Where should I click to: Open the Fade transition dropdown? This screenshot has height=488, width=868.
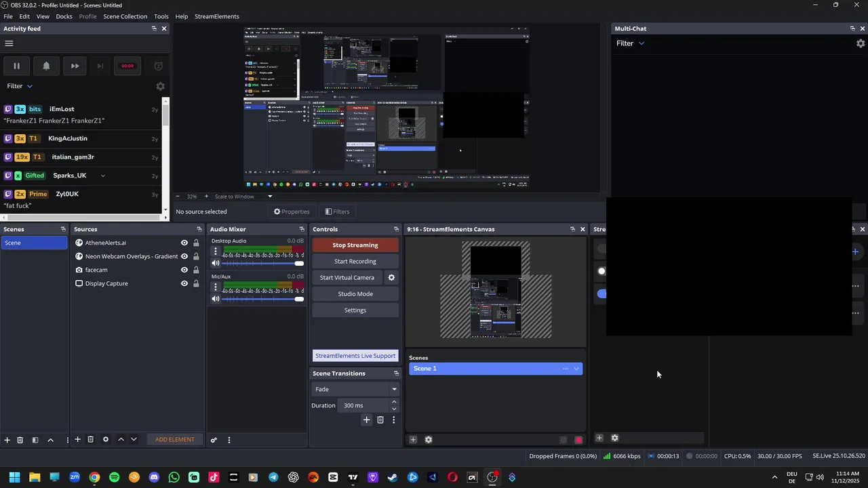[355, 389]
